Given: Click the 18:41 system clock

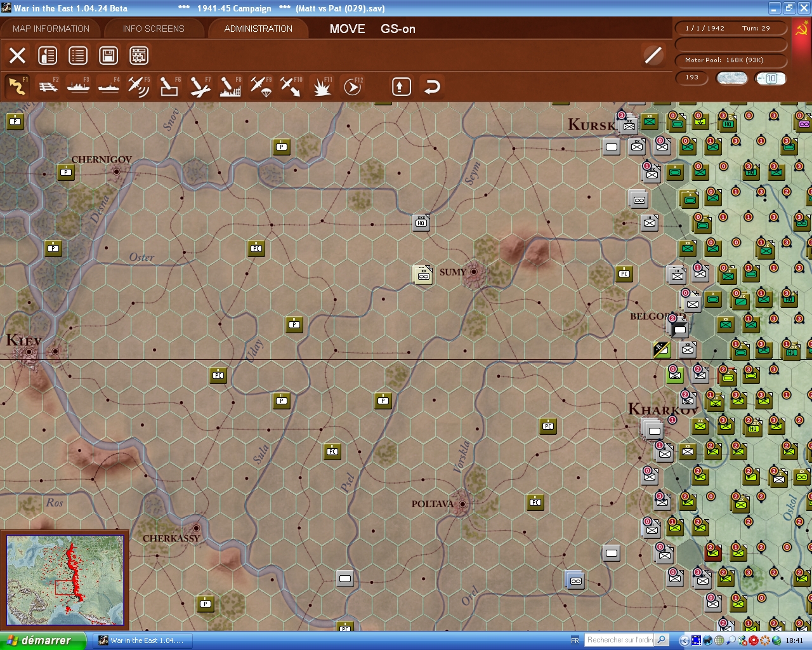Looking at the screenshot, I should click(794, 640).
